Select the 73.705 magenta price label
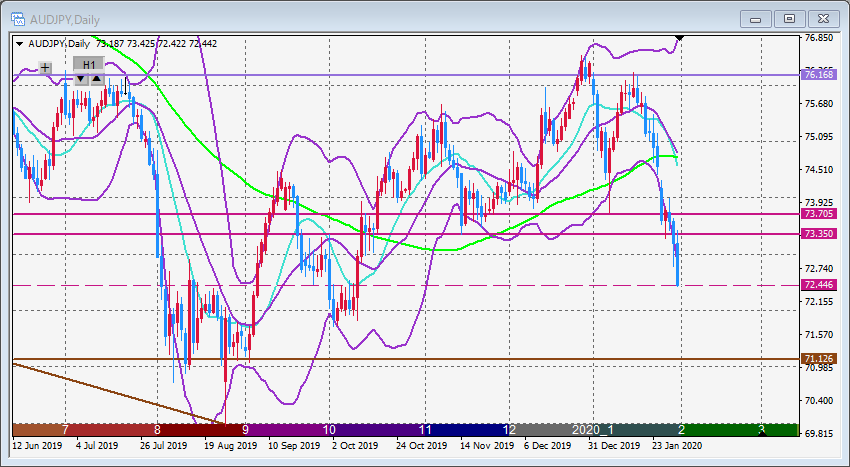This screenshot has width=850, height=467. pyautogui.click(x=819, y=214)
